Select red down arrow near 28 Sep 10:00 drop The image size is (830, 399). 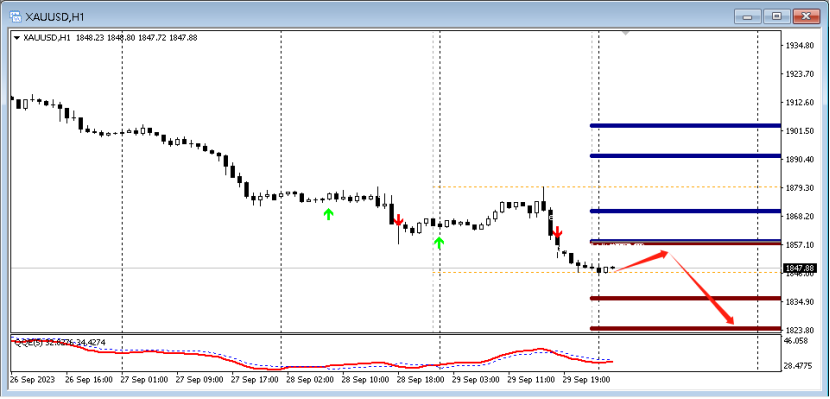(x=399, y=220)
